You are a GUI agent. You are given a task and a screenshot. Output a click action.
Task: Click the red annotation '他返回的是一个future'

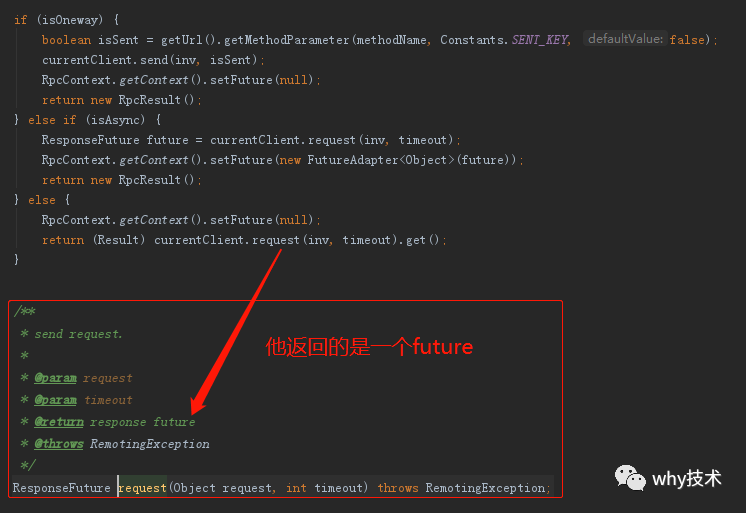point(369,346)
